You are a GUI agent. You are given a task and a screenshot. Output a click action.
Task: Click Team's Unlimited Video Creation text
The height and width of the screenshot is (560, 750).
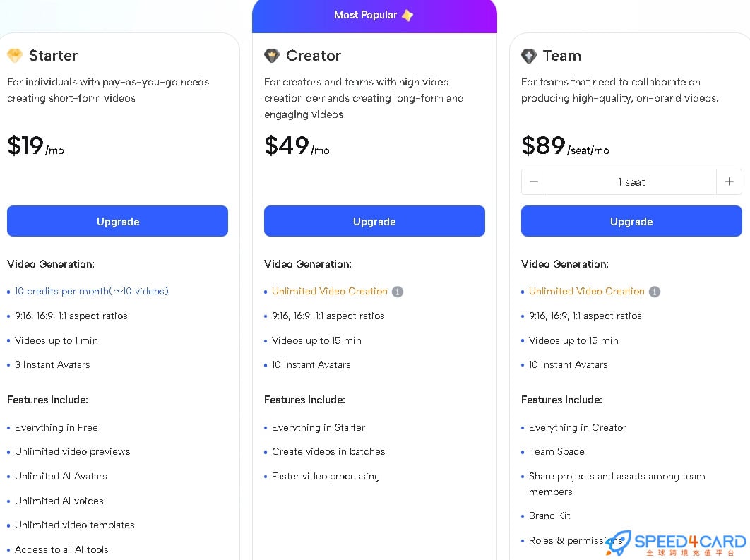(x=587, y=292)
